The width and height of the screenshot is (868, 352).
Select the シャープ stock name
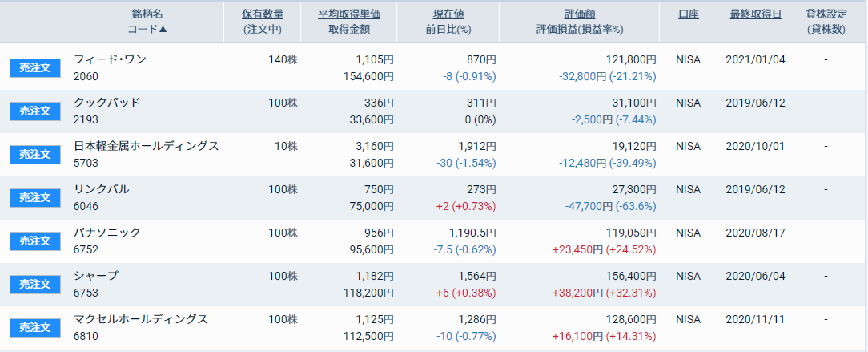point(96,276)
